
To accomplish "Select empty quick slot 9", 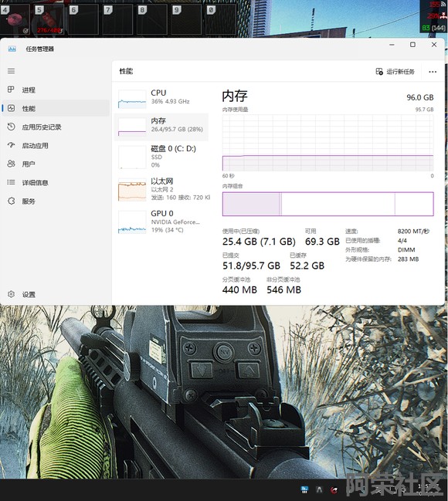I will pos(186,19).
